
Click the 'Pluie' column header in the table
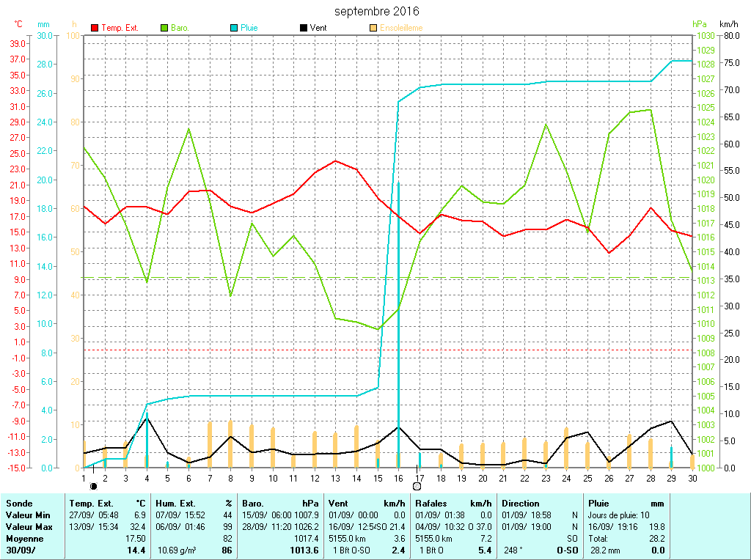(x=599, y=504)
